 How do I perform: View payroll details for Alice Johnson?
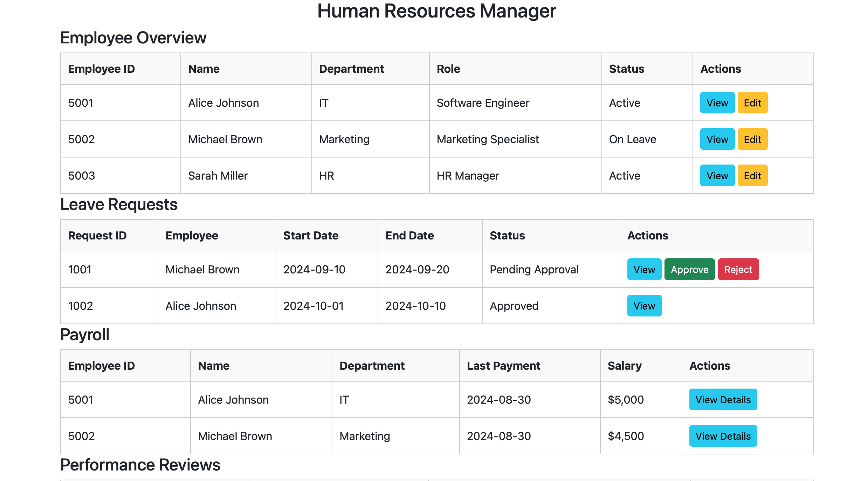[723, 400]
